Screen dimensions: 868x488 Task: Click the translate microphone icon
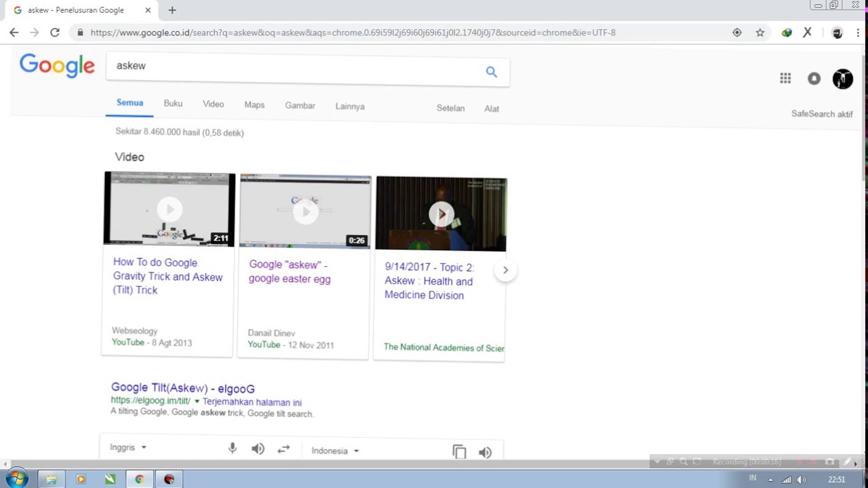(x=233, y=448)
